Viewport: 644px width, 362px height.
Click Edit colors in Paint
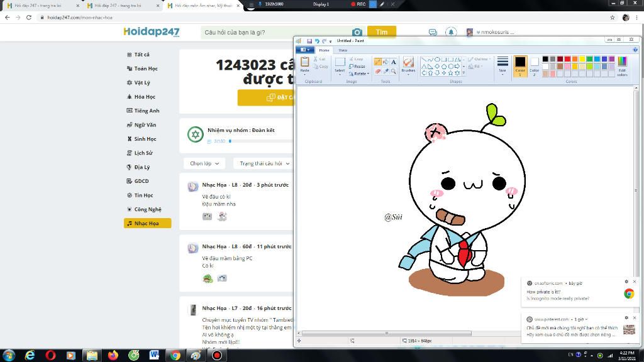(x=622, y=66)
